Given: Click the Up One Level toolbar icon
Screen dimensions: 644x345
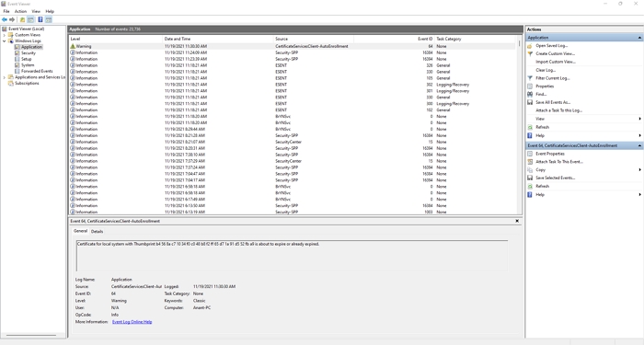Looking at the screenshot, I should [x=22, y=19].
